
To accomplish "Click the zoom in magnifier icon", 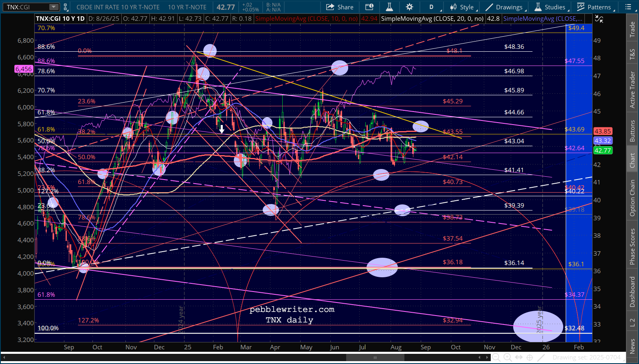I will click(507, 357).
